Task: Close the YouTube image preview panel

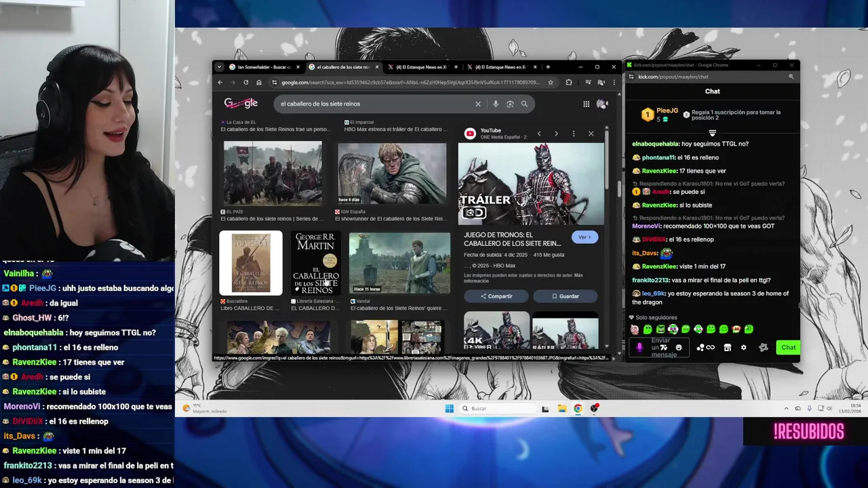Action: [x=591, y=134]
